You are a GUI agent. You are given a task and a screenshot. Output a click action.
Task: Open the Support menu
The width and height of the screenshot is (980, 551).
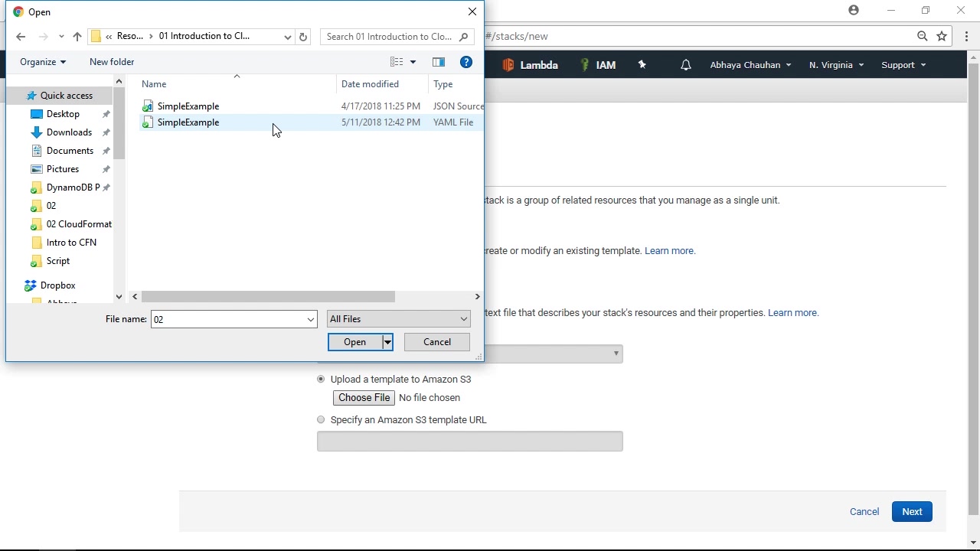903,65
